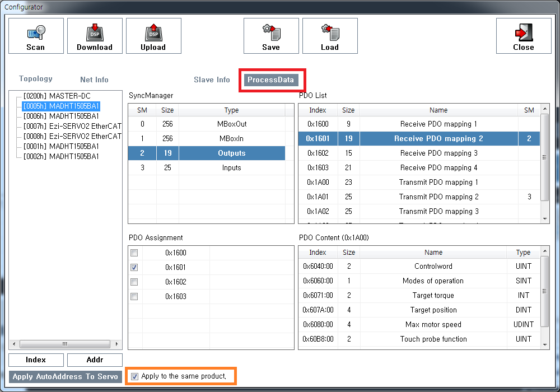This screenshot has height=392, width=560.
Task: Click the Load configuration icon
Action: [330, 36]
